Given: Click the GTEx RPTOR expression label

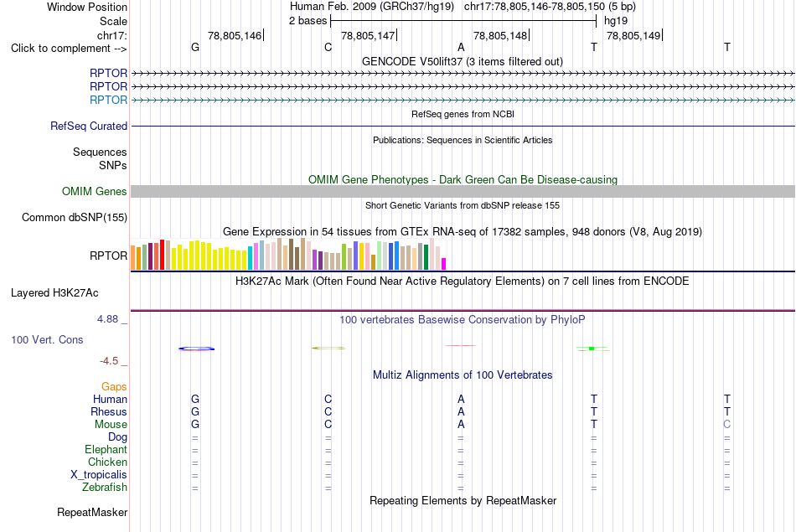Looking at the screenshot, I should (108, 256).
